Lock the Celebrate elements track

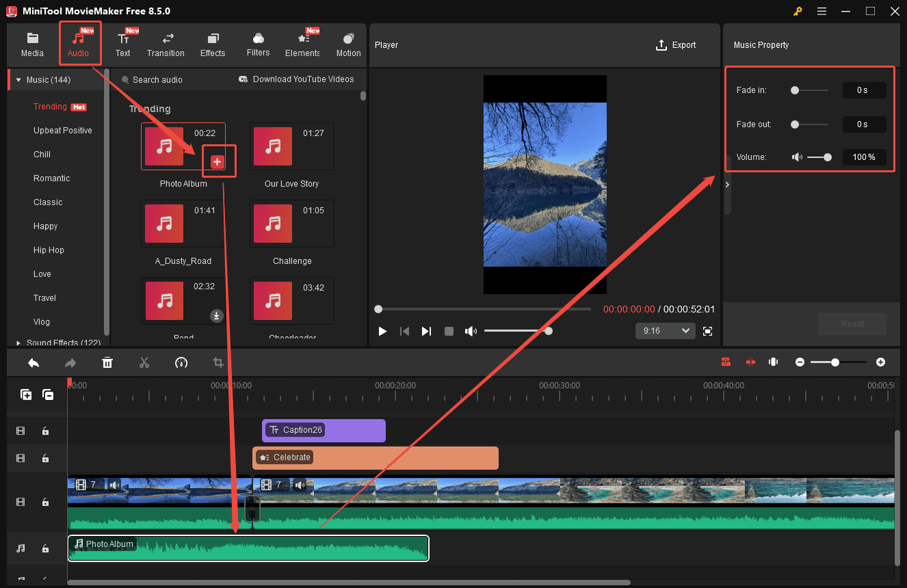point(45,458)
